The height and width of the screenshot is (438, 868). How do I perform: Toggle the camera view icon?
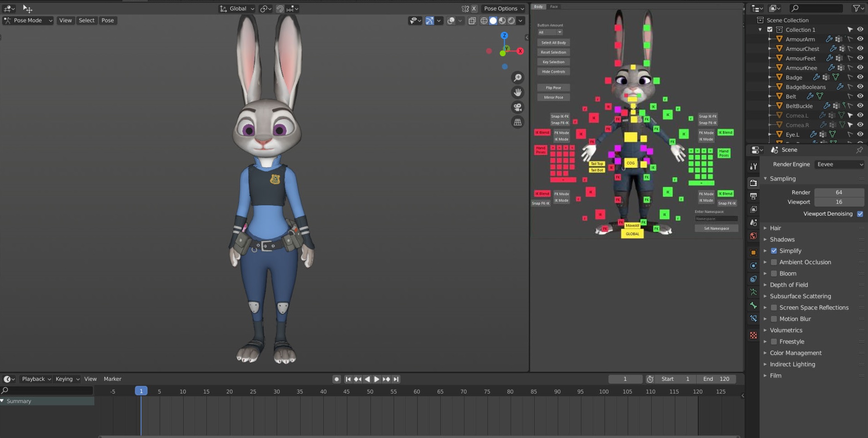click(x=517, y=107)
